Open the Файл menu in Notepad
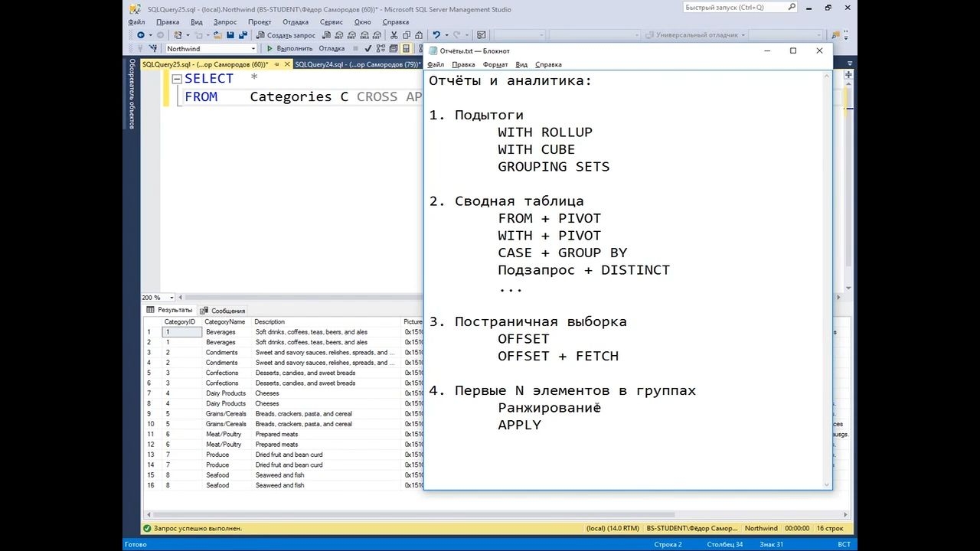The width and height of the screenshot is (980, 551). click(436, 65)
